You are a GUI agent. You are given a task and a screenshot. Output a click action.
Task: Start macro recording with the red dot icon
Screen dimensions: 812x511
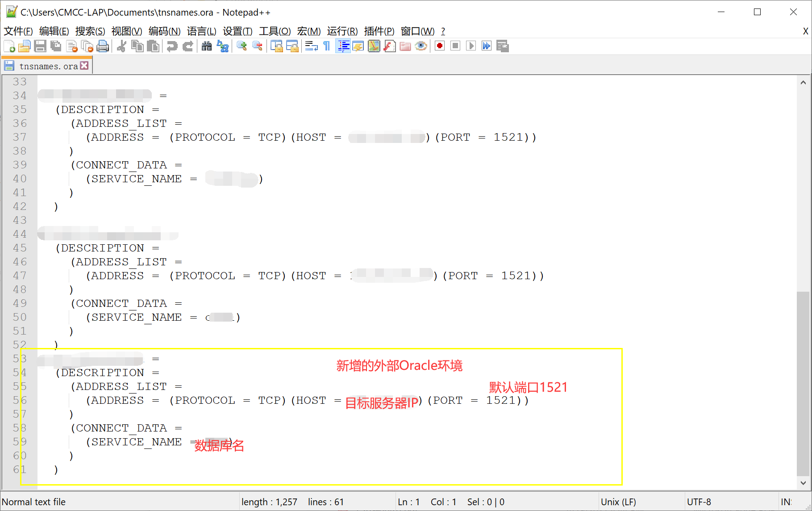coord(439,46)
